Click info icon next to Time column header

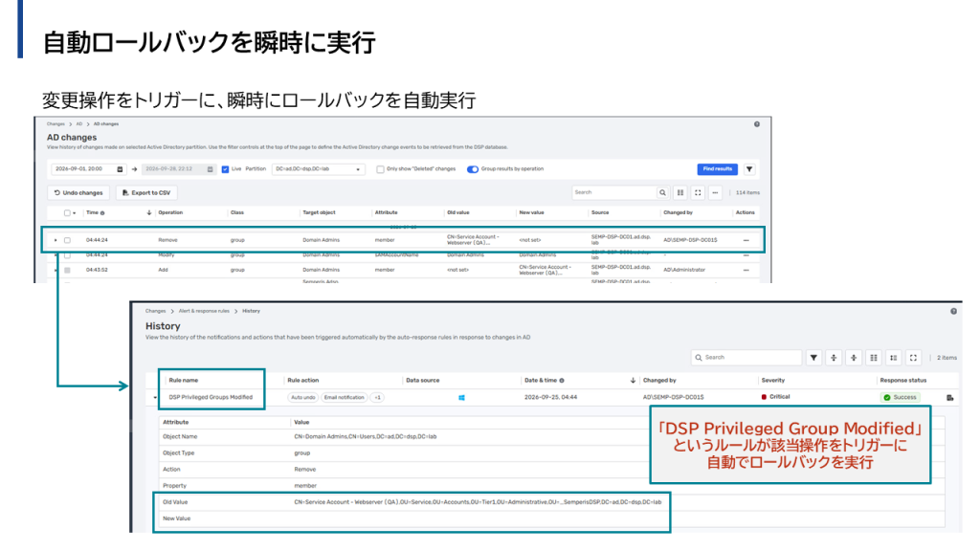[x=102, y=213]
